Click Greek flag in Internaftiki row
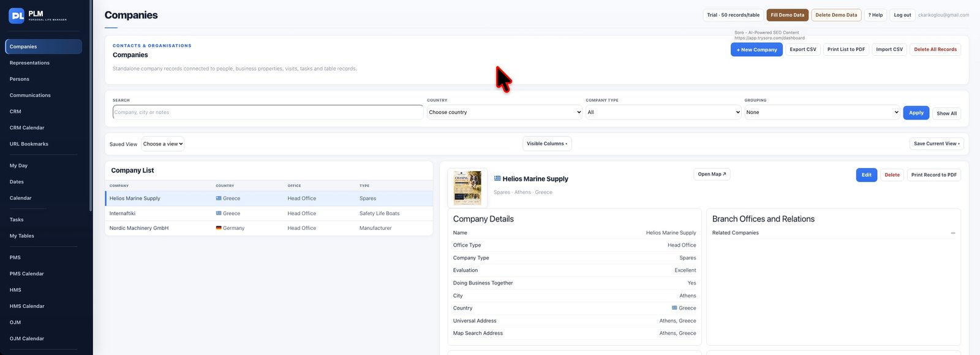This screenshot has width=980, height=355. click(x=219, y=213)
